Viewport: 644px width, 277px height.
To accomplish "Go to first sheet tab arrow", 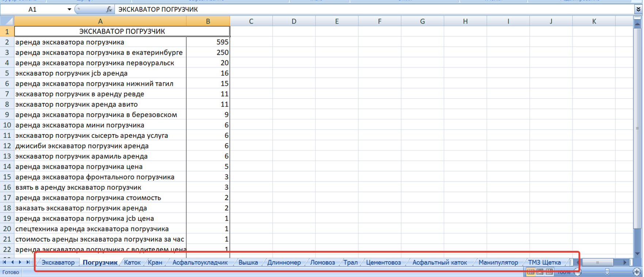I will click(x=4, y=262).
